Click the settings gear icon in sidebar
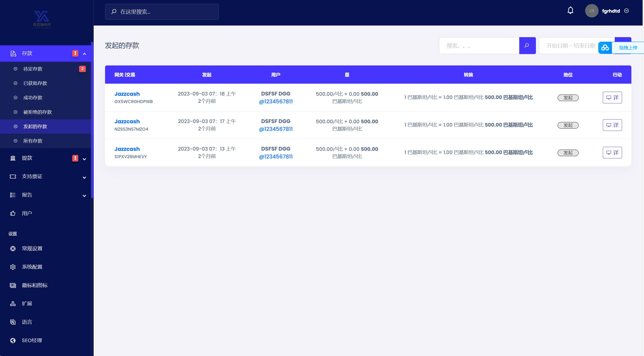 [12, 267]
